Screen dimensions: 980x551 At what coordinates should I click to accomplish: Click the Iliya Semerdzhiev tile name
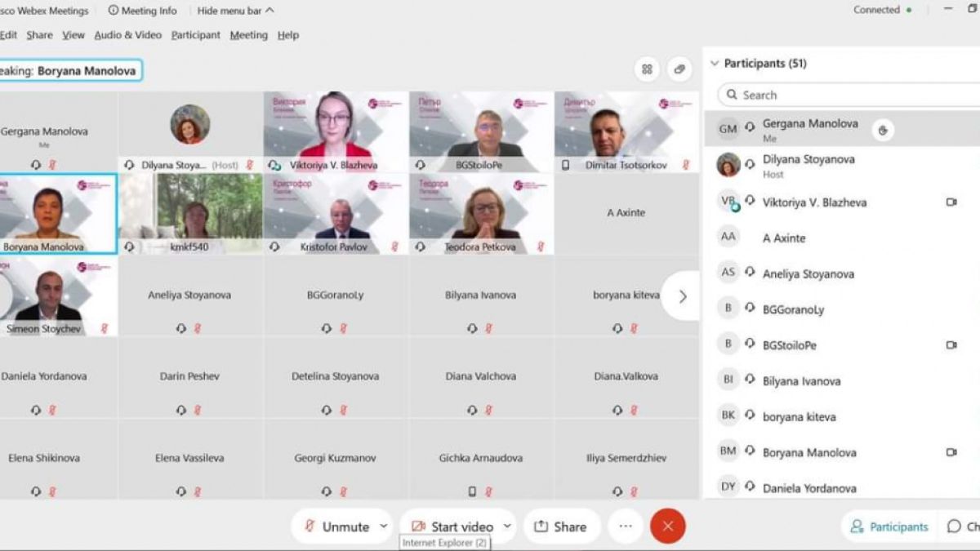click(626, 458)
